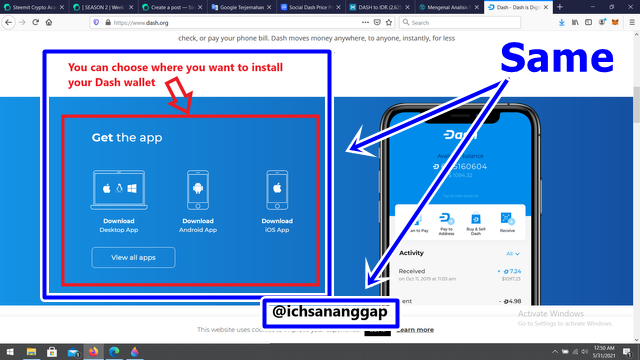Viewport: 640px width, 360px height.
Task: Open the Firefox hamburger menu
Action: click(x=632, y=22)
